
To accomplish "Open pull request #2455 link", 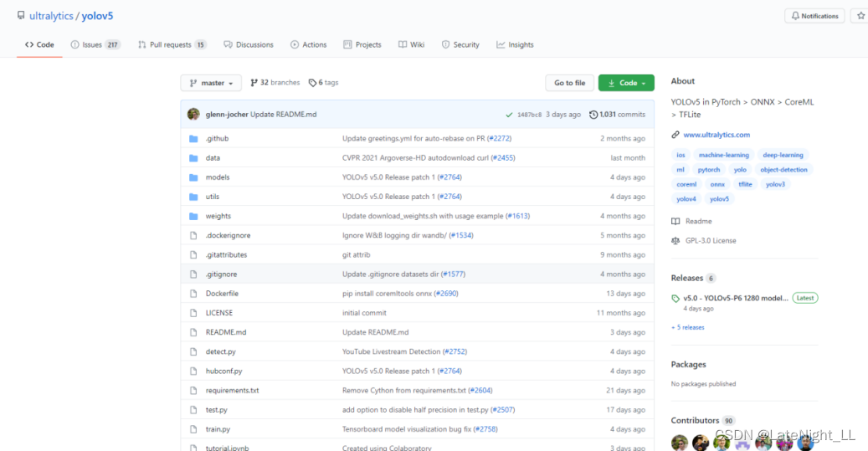I will (x=503, y=158).
